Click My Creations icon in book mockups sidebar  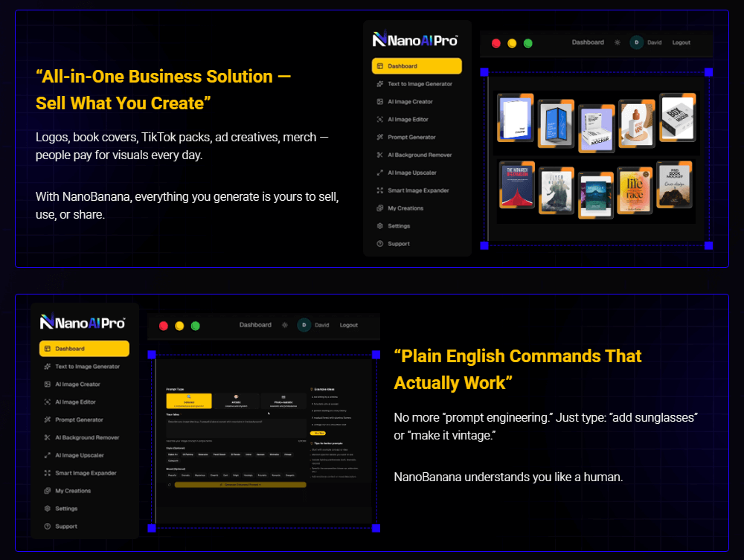point(380,208)
